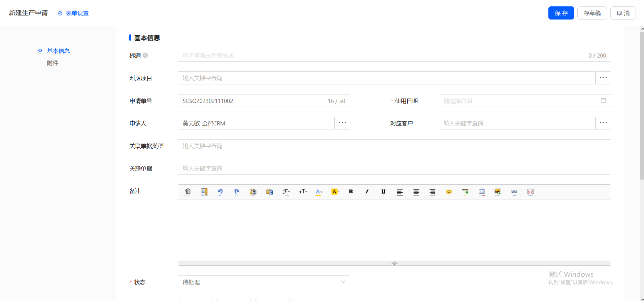Open related document search field
644x301 pixels.
pyautogui.click(x=394, y=168)
